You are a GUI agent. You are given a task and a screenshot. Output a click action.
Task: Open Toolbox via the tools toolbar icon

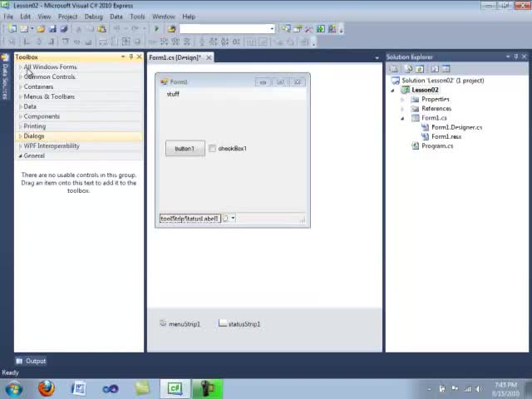pyautogui.click(x=308, y=29)
